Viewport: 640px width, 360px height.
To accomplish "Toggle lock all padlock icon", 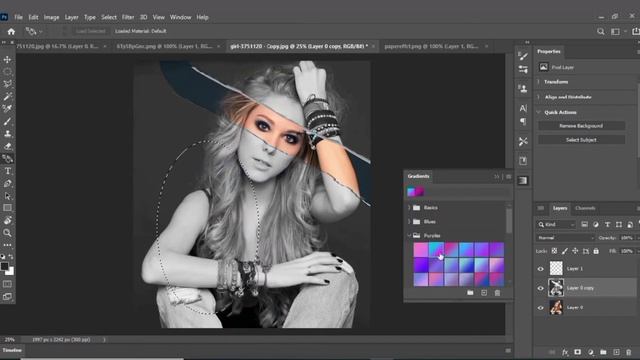I will (x=596, y=251).
